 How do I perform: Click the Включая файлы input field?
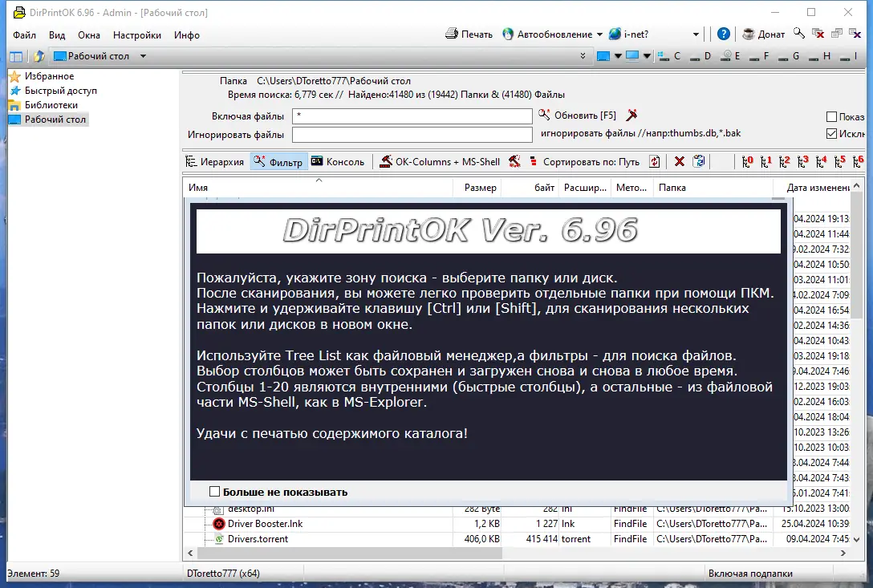pyautogui.click(x=412, y=116)
